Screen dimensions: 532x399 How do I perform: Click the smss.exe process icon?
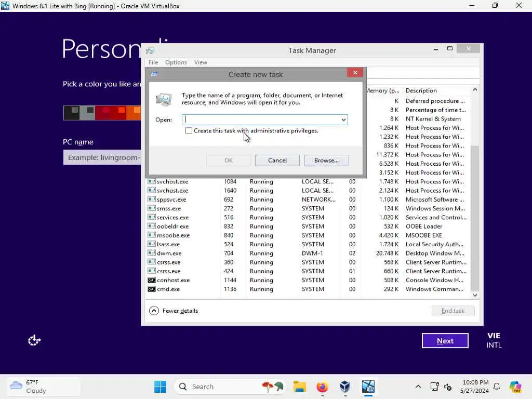point(151,208)
